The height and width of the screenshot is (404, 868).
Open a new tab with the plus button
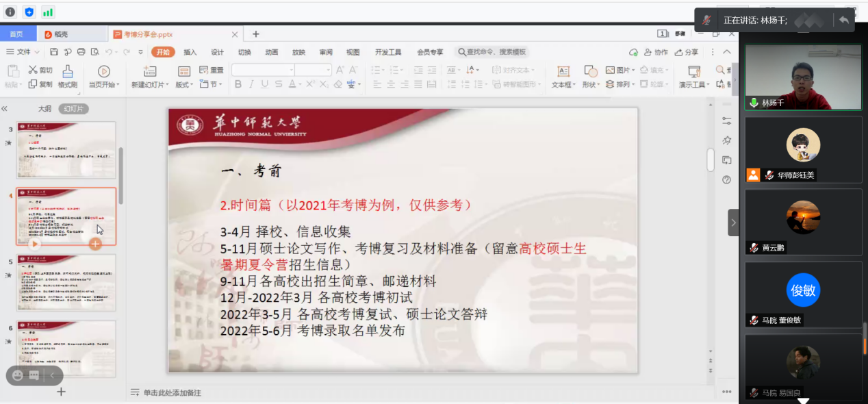(x=256, y=34)
